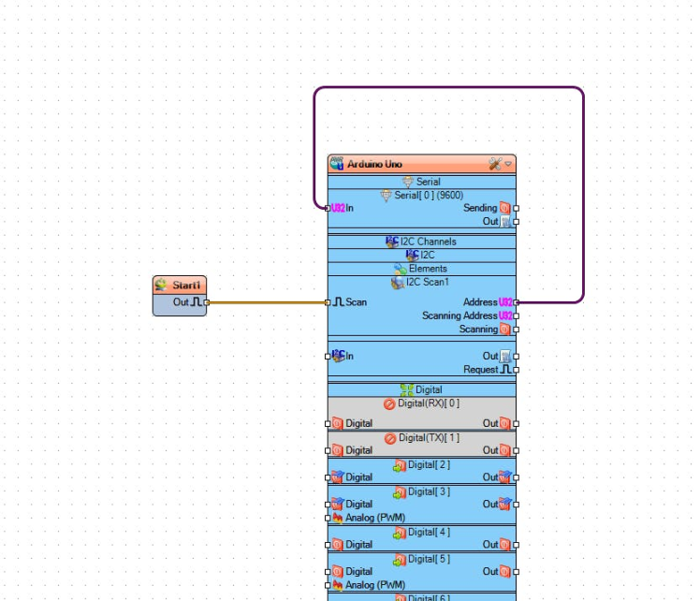The image size is (700, 601).
Task: Click the Serial section plug icon
Action: [x=408, y=182]
